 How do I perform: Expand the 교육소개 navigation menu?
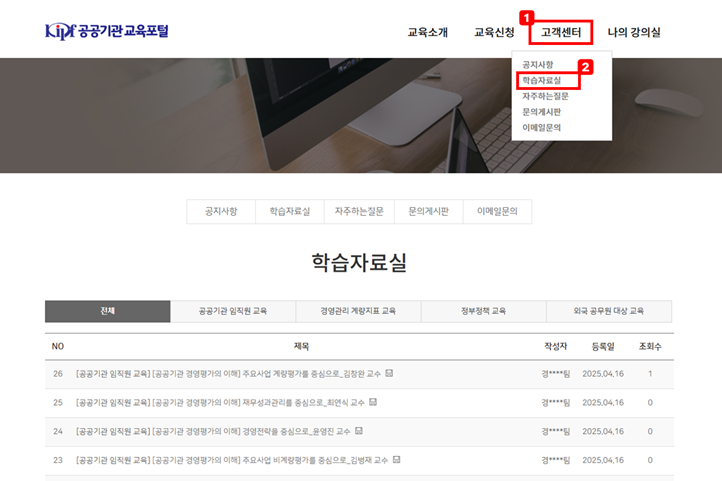coord(427,32)
